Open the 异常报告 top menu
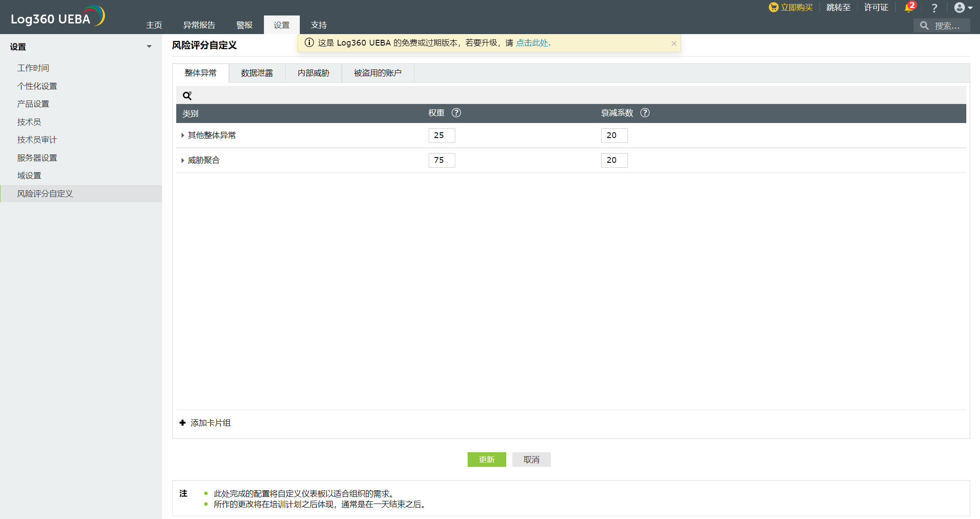The width and height of the screenshot is (980, 519). 199,25
